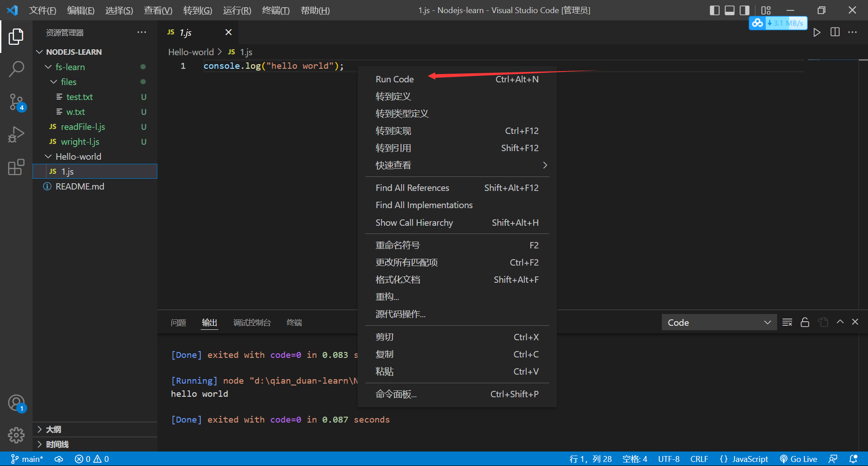The image size is (868, 466).
Task: Switch to the 终端 panel tab
Action: tap(294, 323)
